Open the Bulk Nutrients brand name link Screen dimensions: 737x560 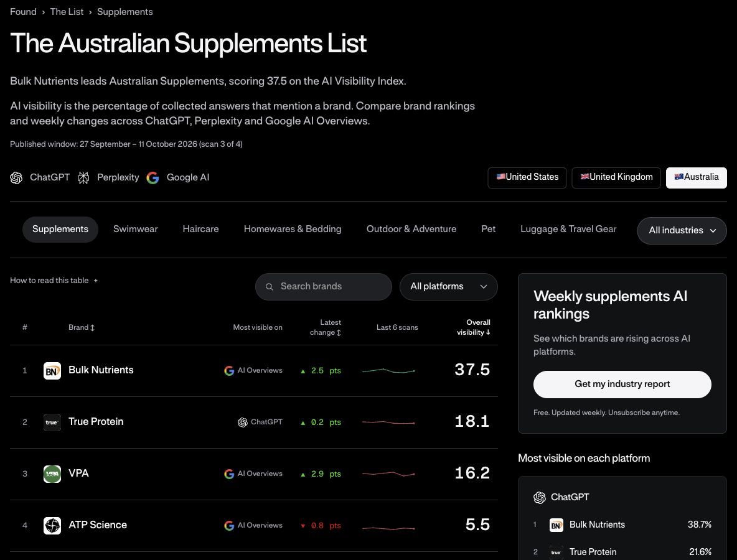coord(101,370)
